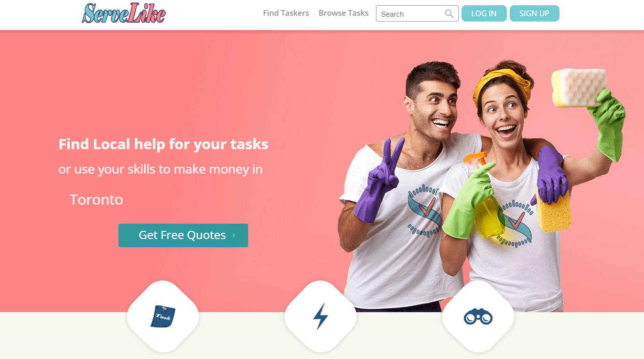
Task: Go to Browse Tasks
Action: 343,13
